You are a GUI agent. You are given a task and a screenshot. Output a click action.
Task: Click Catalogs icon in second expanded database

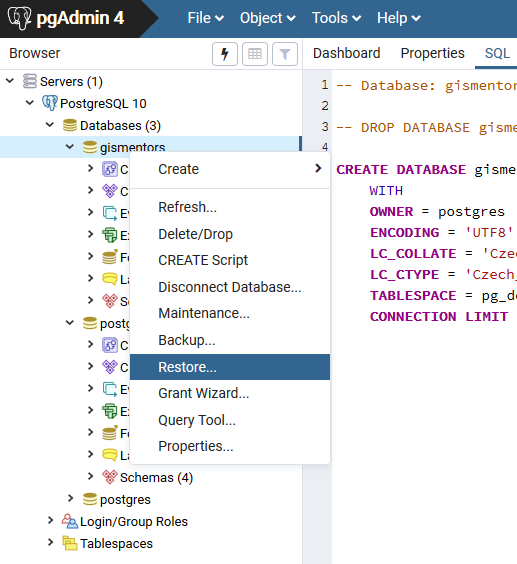pyautogui.click(x=110, y=367)
